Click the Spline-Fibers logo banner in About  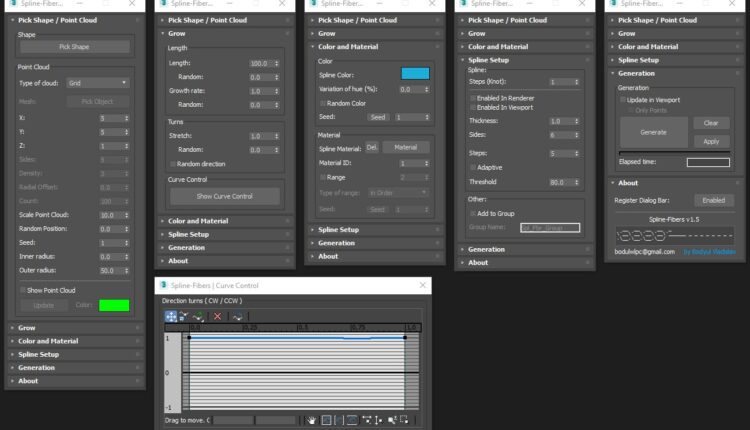coord(674,235)
